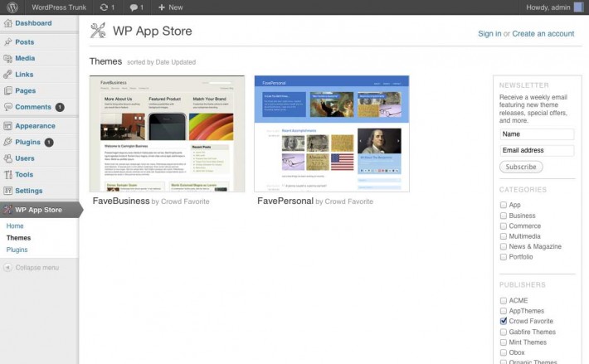Click the Dashboard house icon
The height and width of the screenshot is (364, 589).
pyautogui.click(x=8, y=23)
